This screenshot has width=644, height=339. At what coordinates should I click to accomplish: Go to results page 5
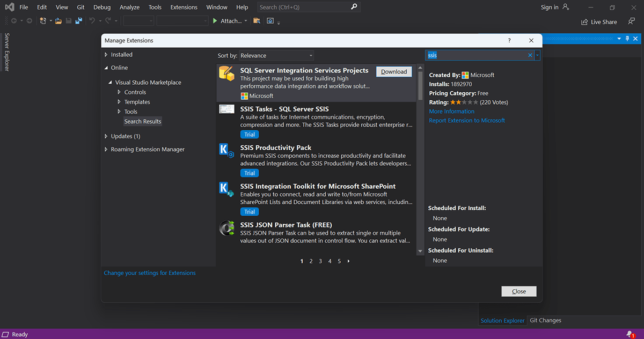pos(339,261)
